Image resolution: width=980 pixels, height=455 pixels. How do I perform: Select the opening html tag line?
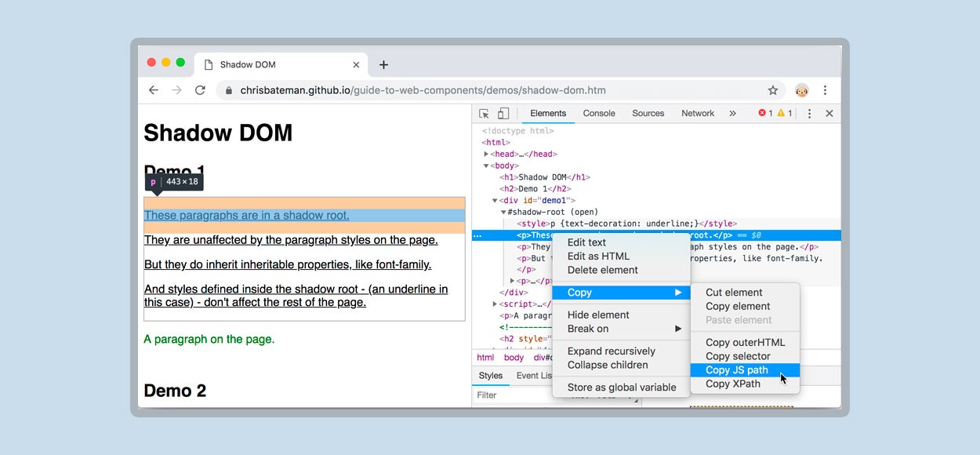coord(495,143)
